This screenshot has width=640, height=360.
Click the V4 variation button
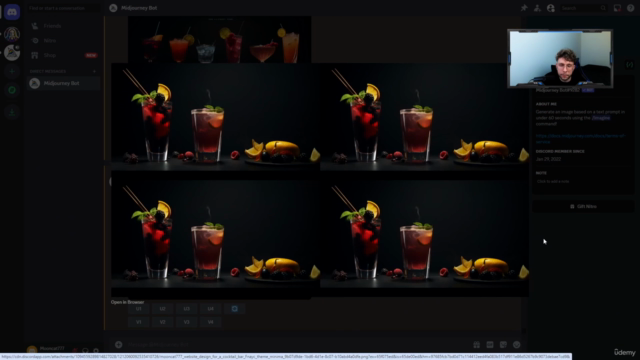210,322
